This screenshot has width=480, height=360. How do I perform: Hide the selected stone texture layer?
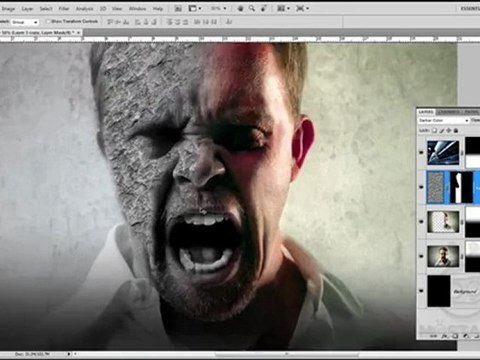point(421,187)
